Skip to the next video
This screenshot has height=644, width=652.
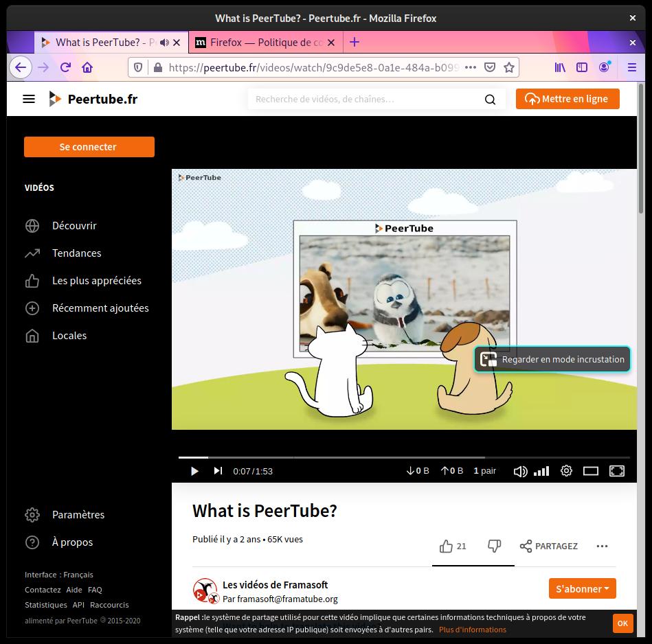click(218, 471)
